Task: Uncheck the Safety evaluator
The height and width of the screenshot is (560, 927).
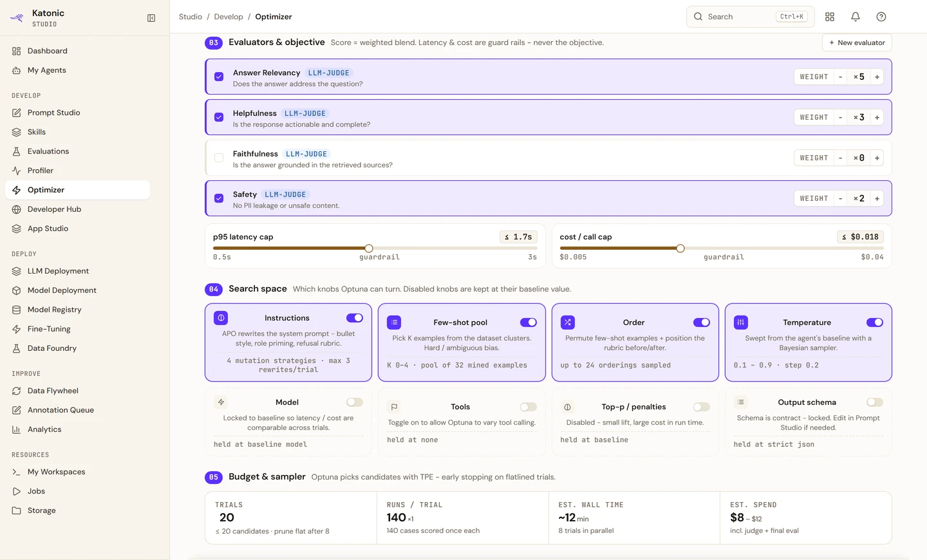Action: 219,198
